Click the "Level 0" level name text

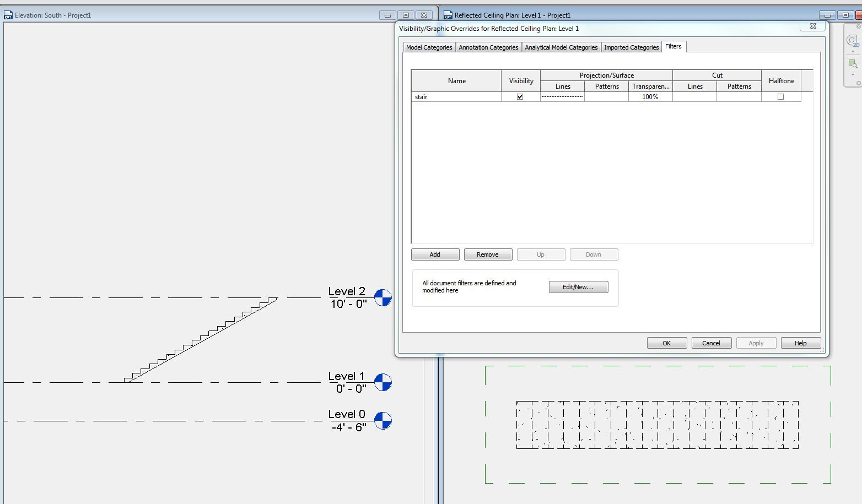[x=347, y=414]
